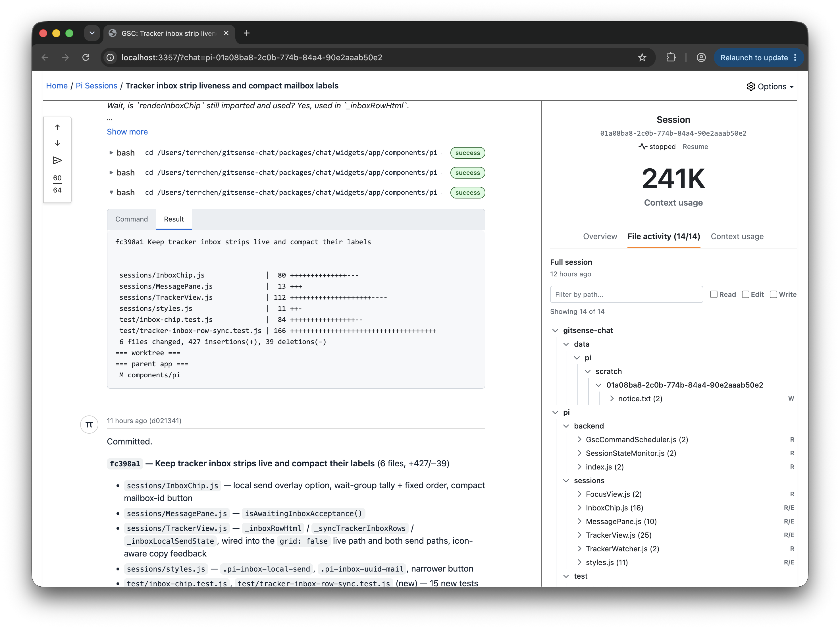
Task: Collapse the gitsense-chat tree folder
Action: coord(555,330)
